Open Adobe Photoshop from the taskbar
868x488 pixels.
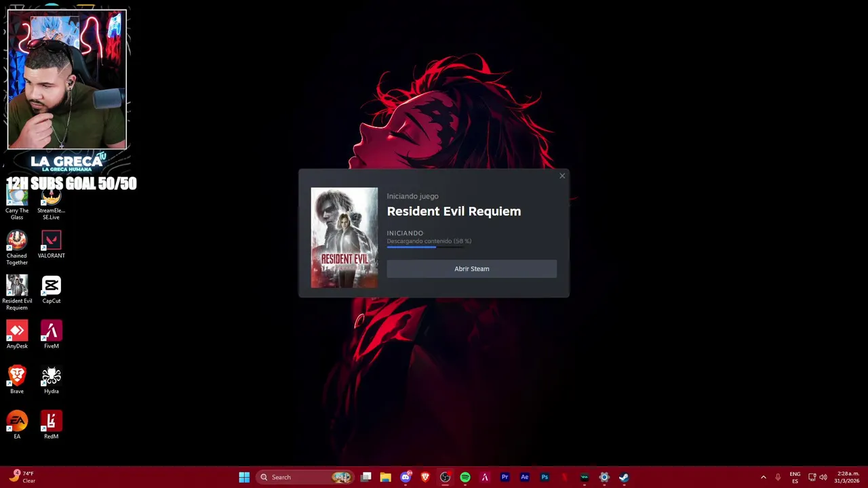[545, 477]
